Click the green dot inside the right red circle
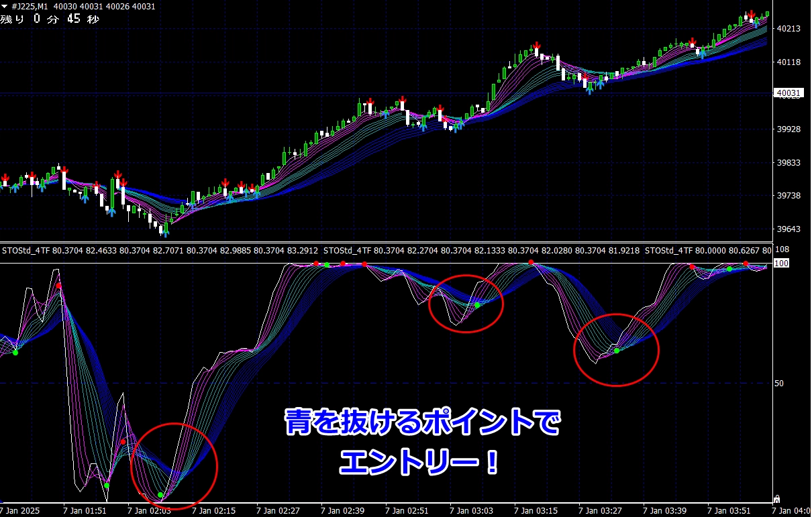 [617, 351]
